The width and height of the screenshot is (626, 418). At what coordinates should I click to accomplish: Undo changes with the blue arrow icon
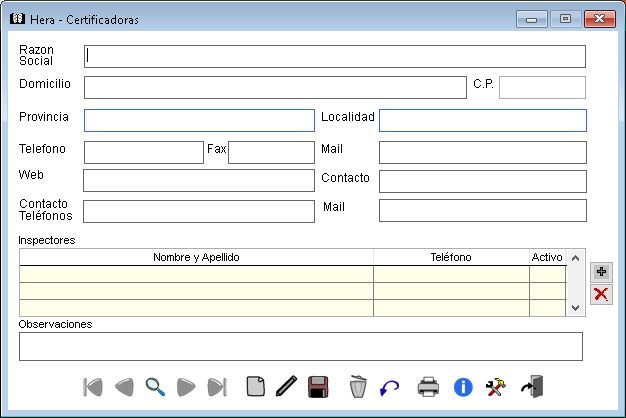click(389, 387)
